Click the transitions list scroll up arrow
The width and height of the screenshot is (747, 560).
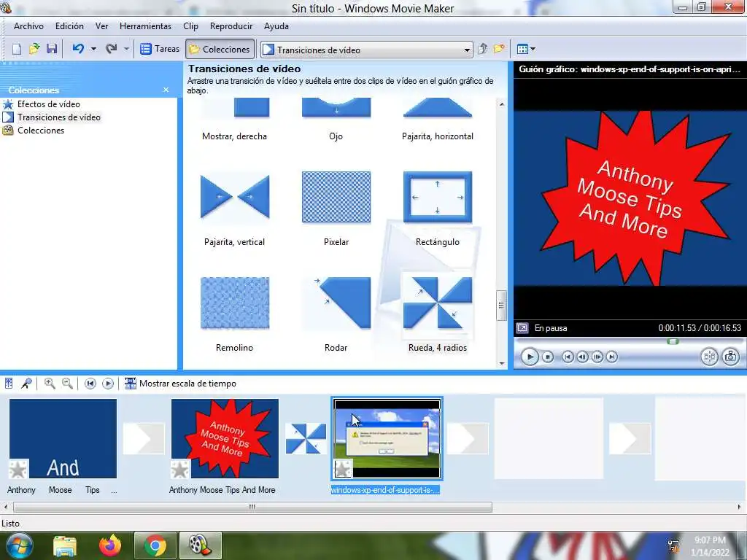tap(501, 104)
